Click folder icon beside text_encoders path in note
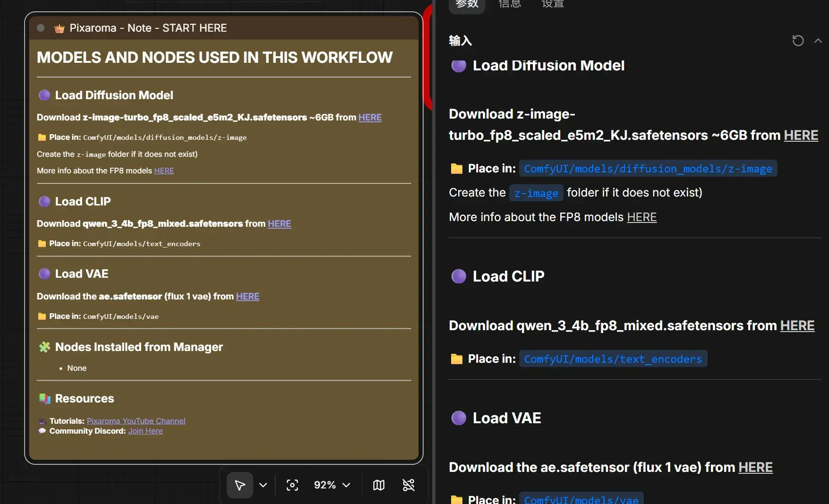 pos(42,243)
